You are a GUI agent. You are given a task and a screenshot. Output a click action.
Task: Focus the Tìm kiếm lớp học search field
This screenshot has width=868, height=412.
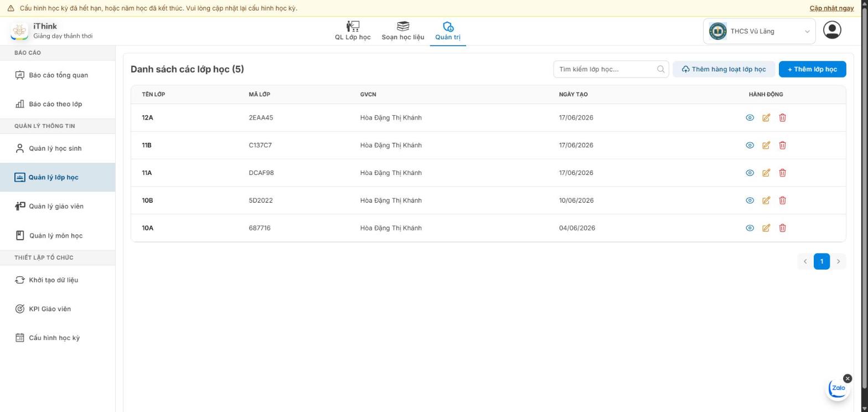tap(611, 69)
